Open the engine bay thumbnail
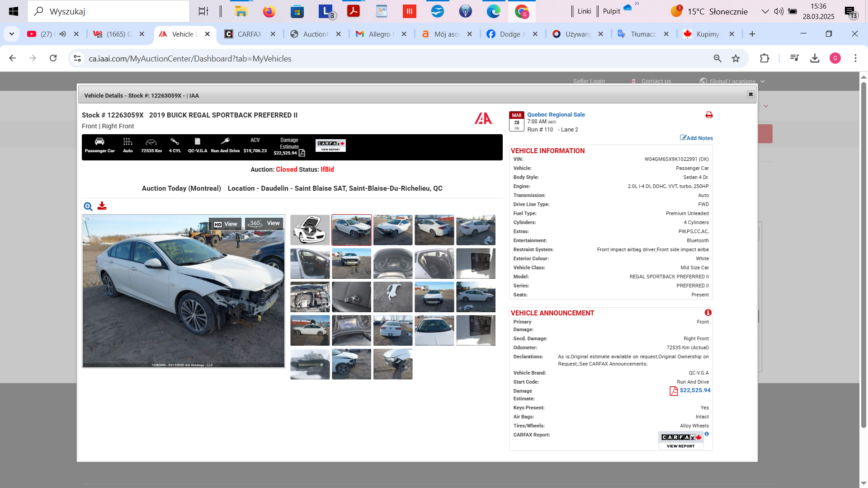This screenshot has width=868, height=488. 310,297
